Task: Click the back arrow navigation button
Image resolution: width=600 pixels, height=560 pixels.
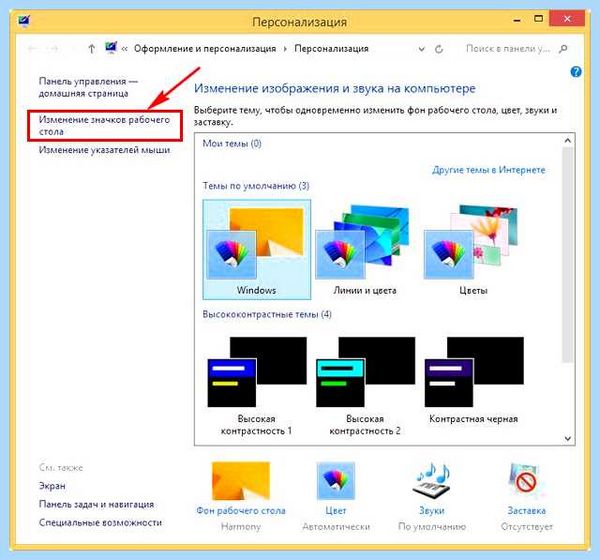Action: pos(33,49)
